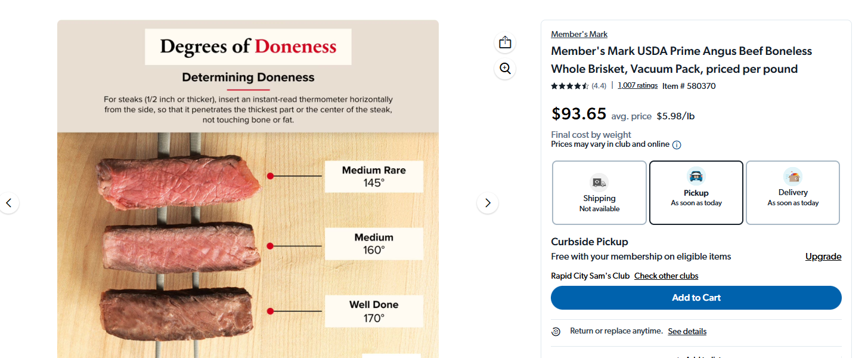Click the star rating graphic
The height and width of the screenshot is (358, 868).
coord(570,86)
